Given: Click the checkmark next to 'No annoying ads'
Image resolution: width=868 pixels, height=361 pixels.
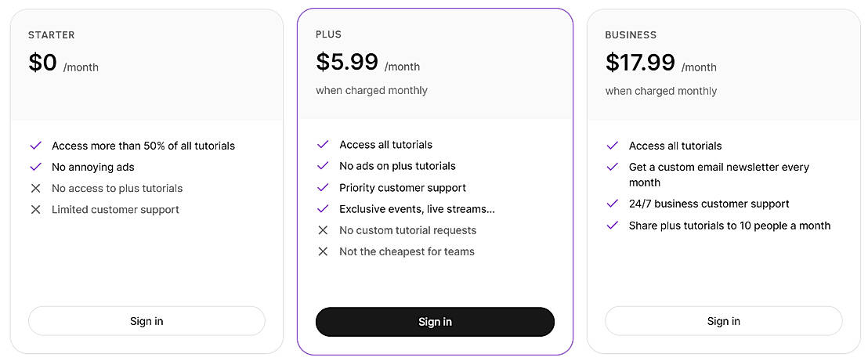Looking at the screenshot, I should 35,167.
